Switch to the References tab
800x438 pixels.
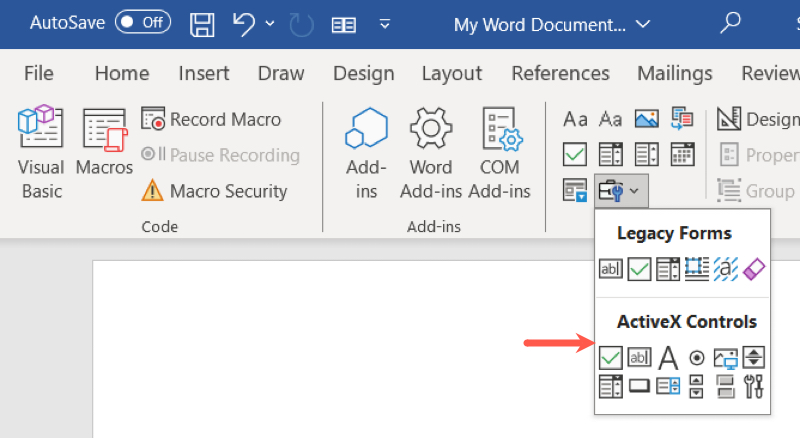pyautogui.click(x=560, y=74)
